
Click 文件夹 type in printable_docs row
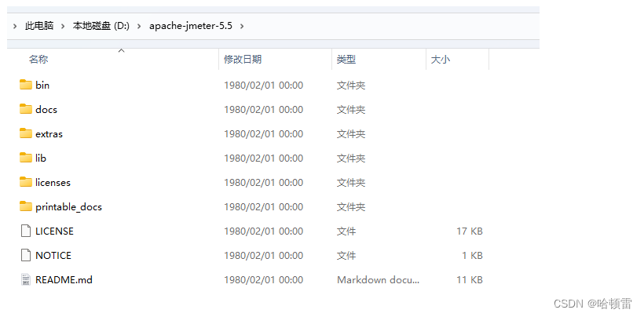pyautogui.click(x=351, y=207)
